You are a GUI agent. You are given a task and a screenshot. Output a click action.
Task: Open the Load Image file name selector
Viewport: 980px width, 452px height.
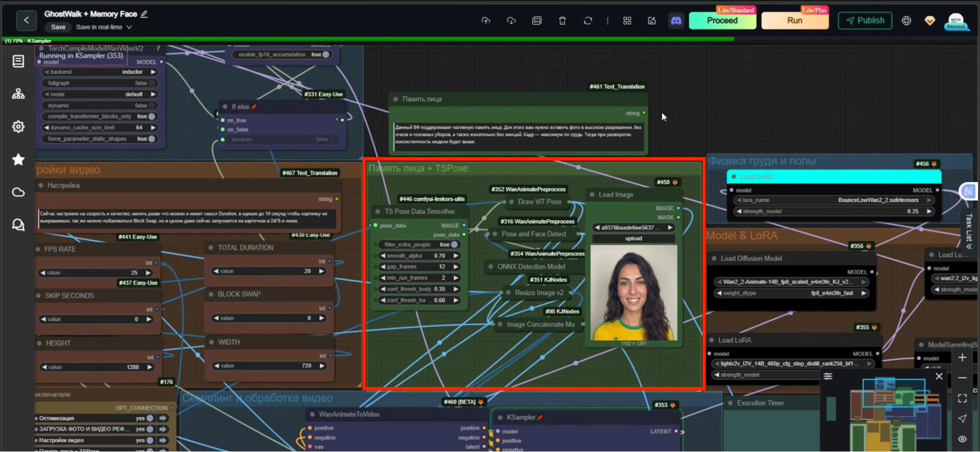pos(633,228)
